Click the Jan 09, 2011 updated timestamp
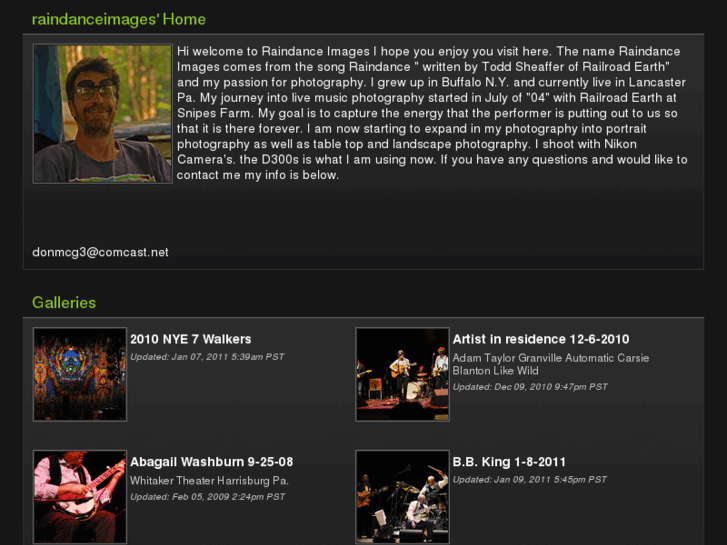 coord(529,480)
